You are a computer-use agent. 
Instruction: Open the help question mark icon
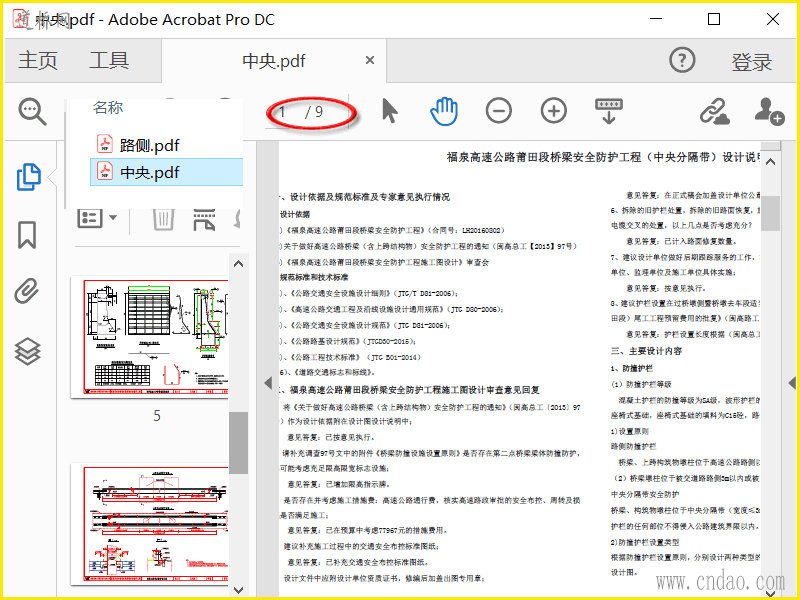point(682,60)
